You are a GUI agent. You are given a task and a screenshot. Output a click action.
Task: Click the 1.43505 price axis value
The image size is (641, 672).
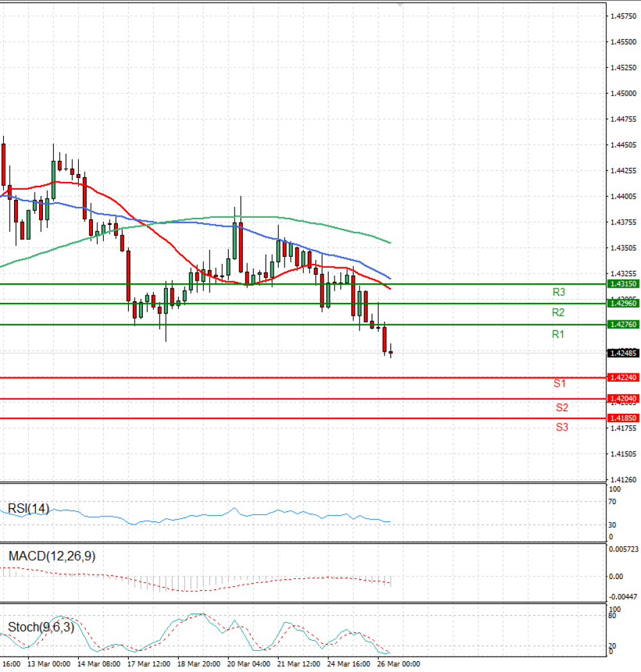pos(624,248)
